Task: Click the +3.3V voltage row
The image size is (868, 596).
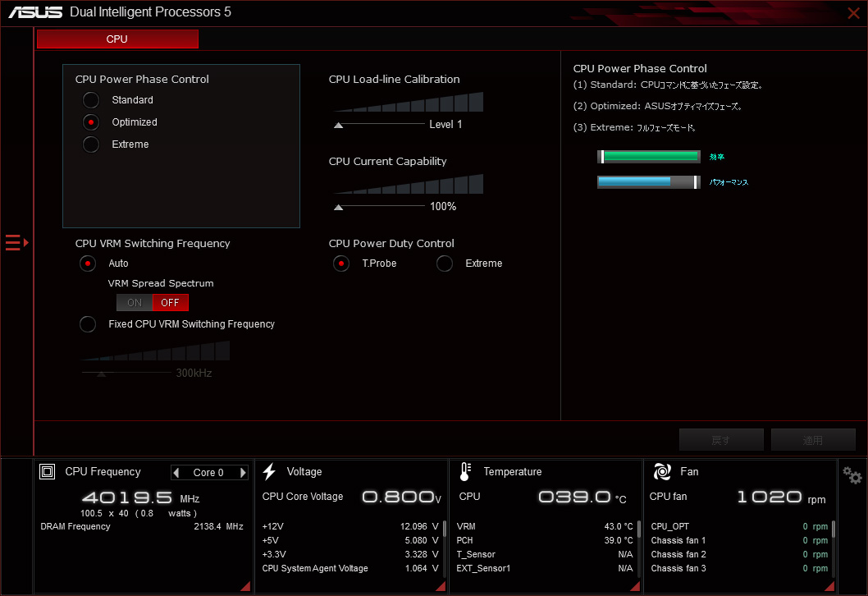Action: click(x=350, y=554)
